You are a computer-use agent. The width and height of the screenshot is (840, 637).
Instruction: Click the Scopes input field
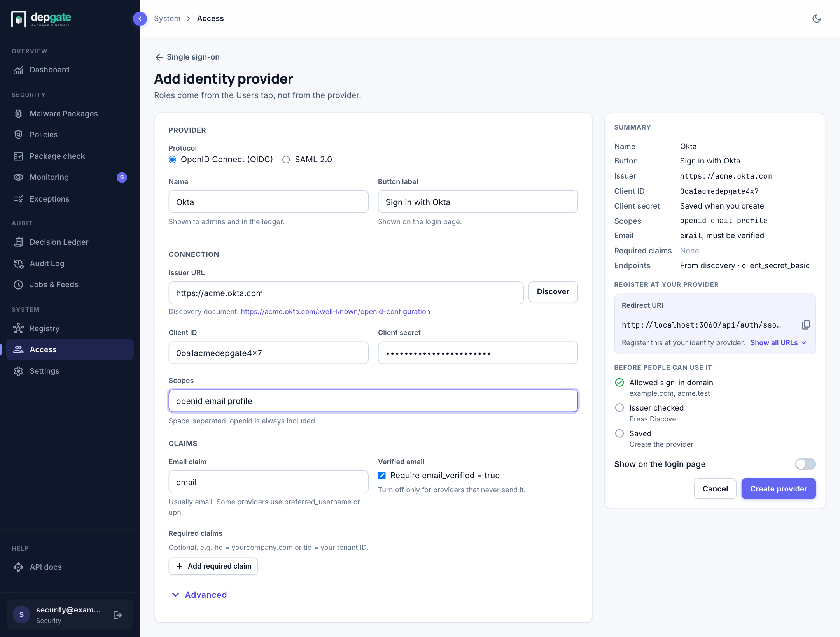(373, 401)
